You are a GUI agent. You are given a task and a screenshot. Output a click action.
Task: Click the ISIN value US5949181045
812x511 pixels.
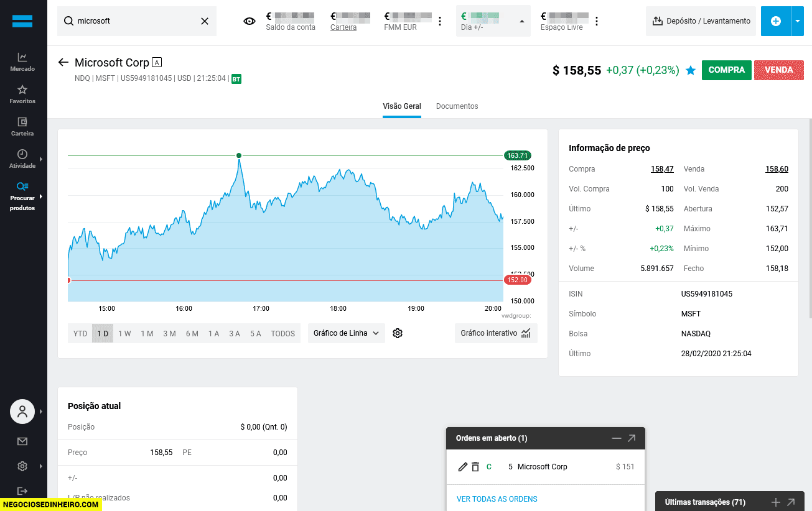click(707, 294)
